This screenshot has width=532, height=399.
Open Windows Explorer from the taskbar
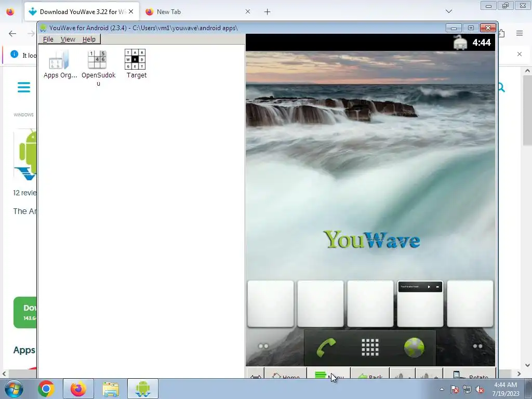pyautogui.click(x=111, y=389)
